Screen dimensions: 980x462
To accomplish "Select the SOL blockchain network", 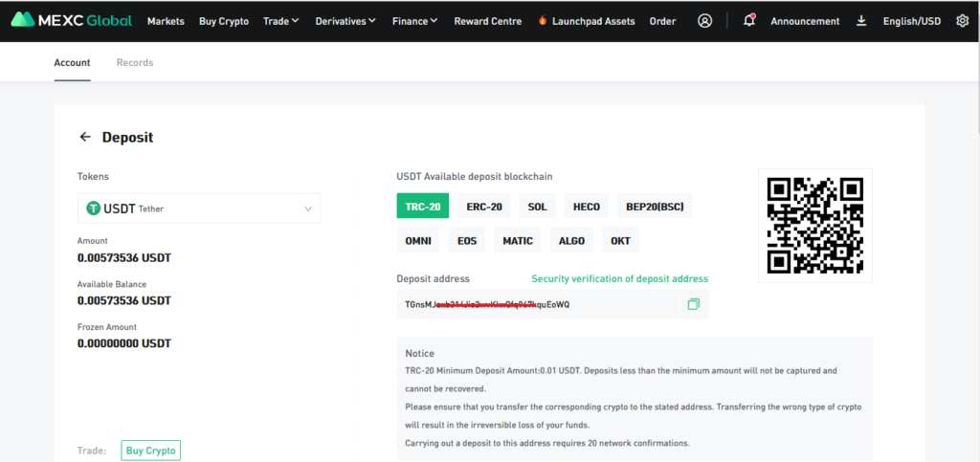I will tap(536, 207).
